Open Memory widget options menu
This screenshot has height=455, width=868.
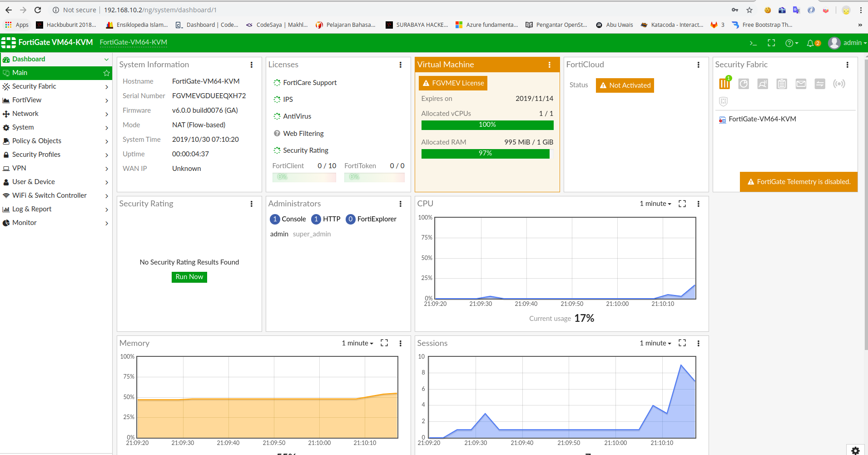click(x=401, y=344)
